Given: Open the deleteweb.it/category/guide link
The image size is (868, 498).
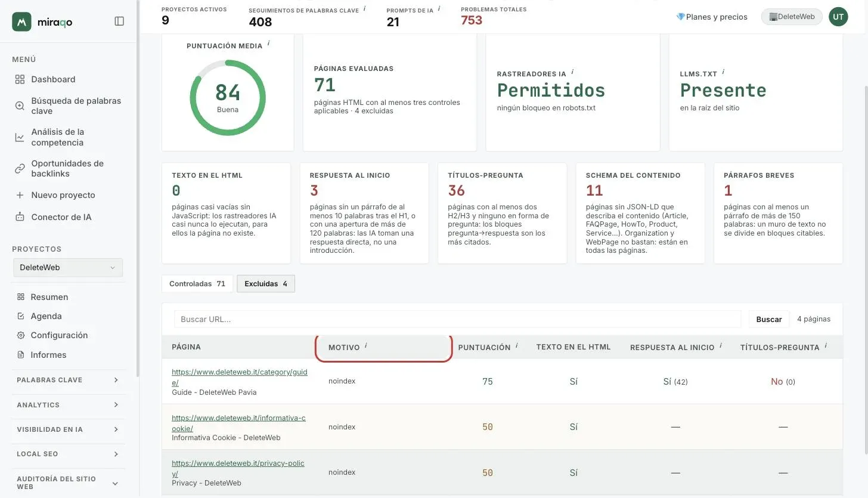Looking at the screenshot, I should (240, 377).
